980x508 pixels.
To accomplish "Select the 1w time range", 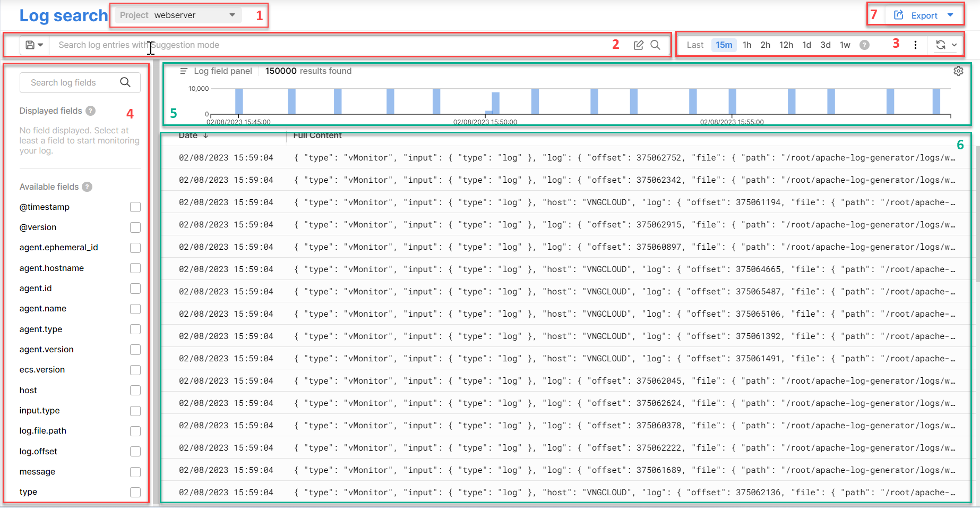I will coord(845,45).
